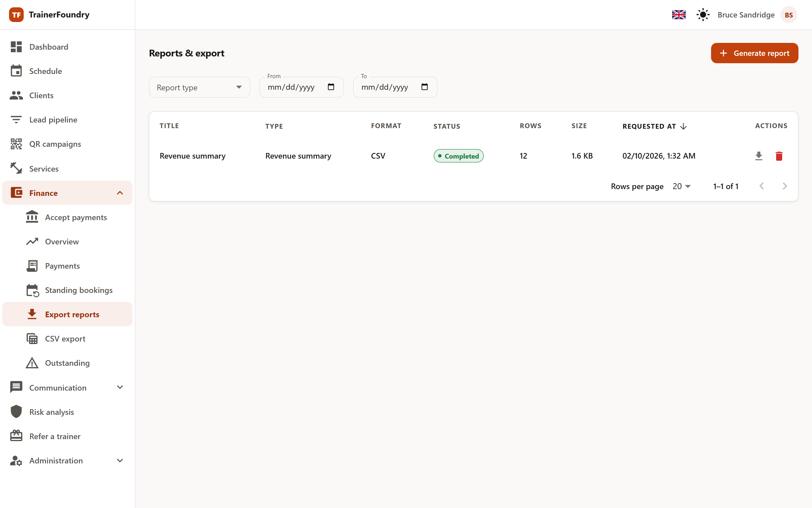
Task: Change rows per page value 20
Action: click(681, 186)
